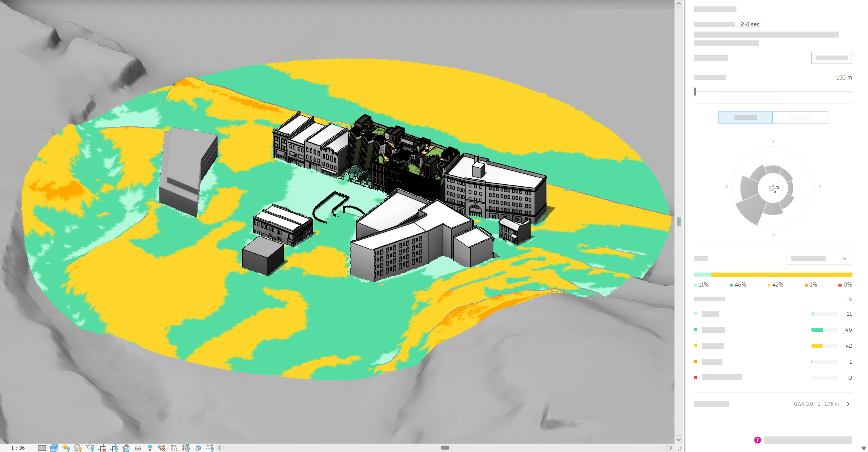868x452 pixels.
Task: Expand the GWA 3.0 chevron arrow
Action: [x=848, y=404]
